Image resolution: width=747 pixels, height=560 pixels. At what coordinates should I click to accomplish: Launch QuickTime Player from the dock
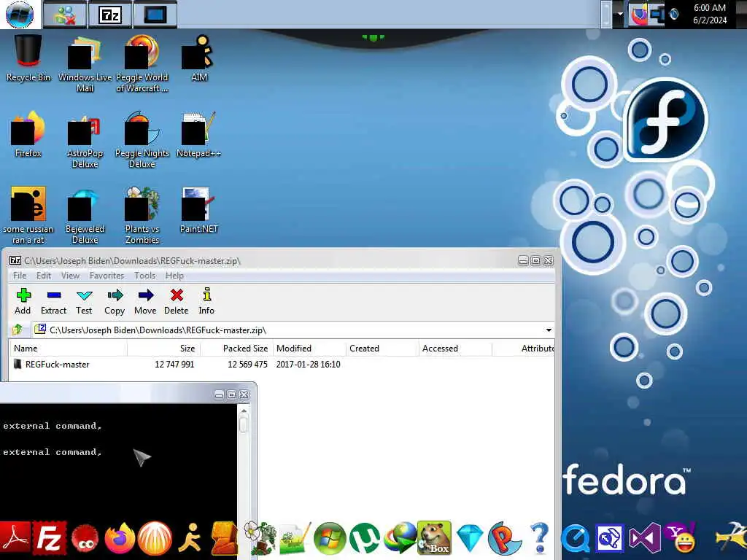pyautogui.click(x=576, y=539)
